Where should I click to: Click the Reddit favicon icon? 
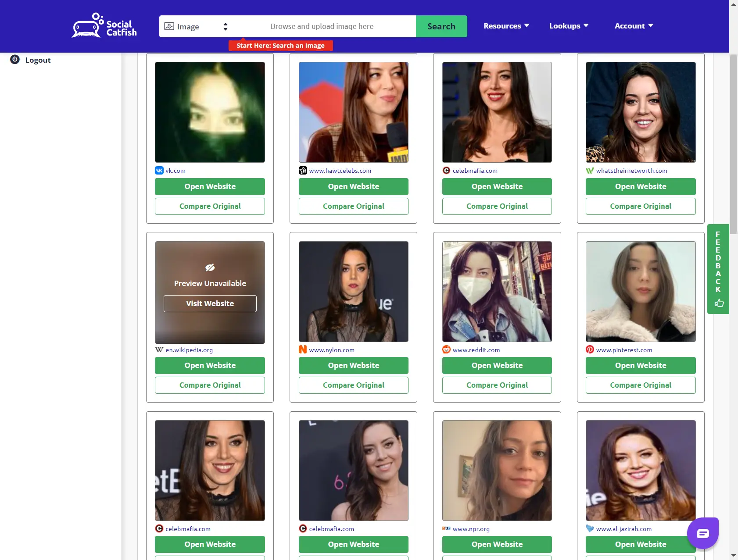click(x=446, y=350)
